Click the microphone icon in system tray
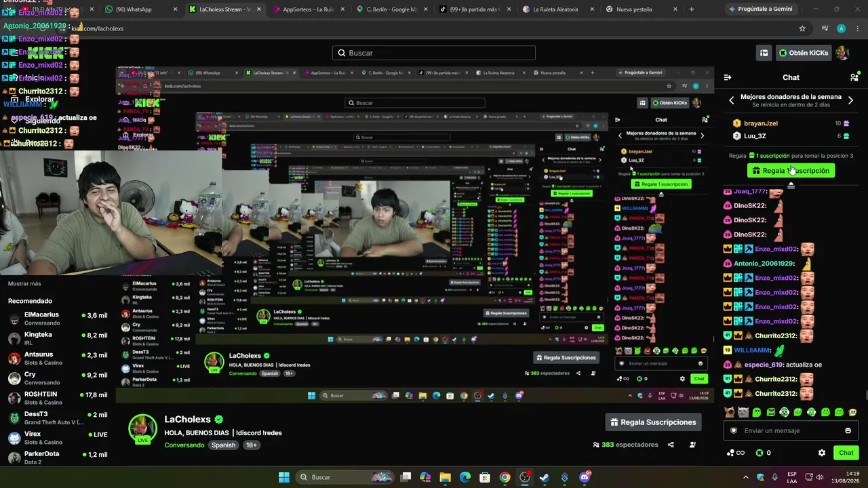 (x=775, y=477)
